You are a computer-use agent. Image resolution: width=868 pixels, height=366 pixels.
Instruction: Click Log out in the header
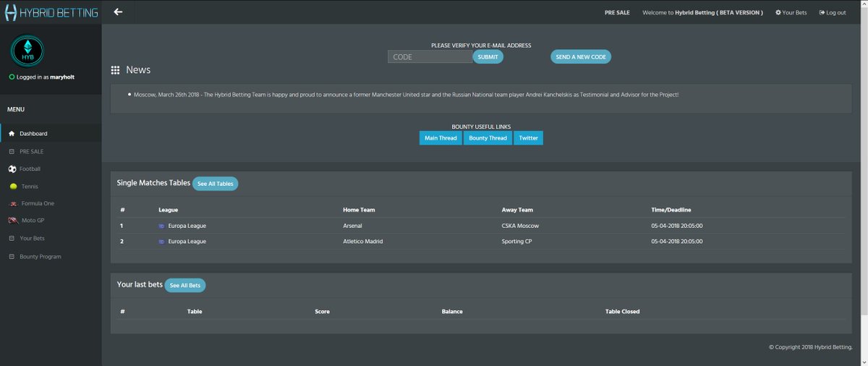833,12
